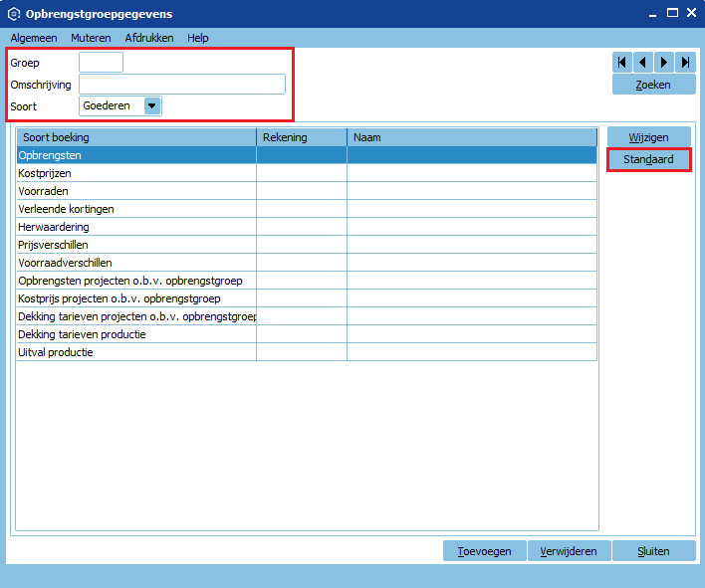Viewport: 705px width, 588px height.
Task: Select the Kostprijzen row
Action: 136,173
